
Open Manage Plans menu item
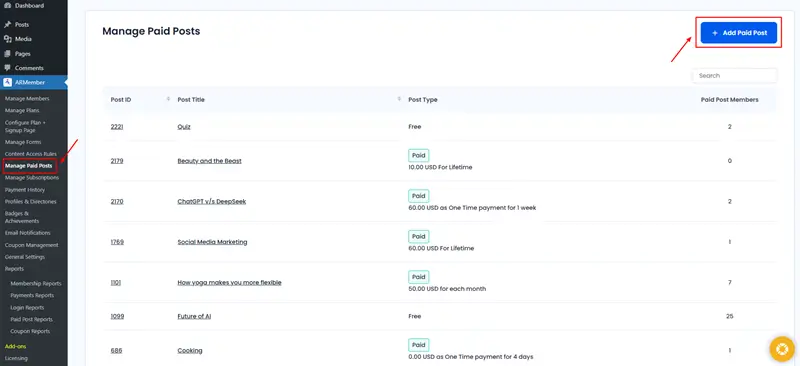tap(22, 110)
